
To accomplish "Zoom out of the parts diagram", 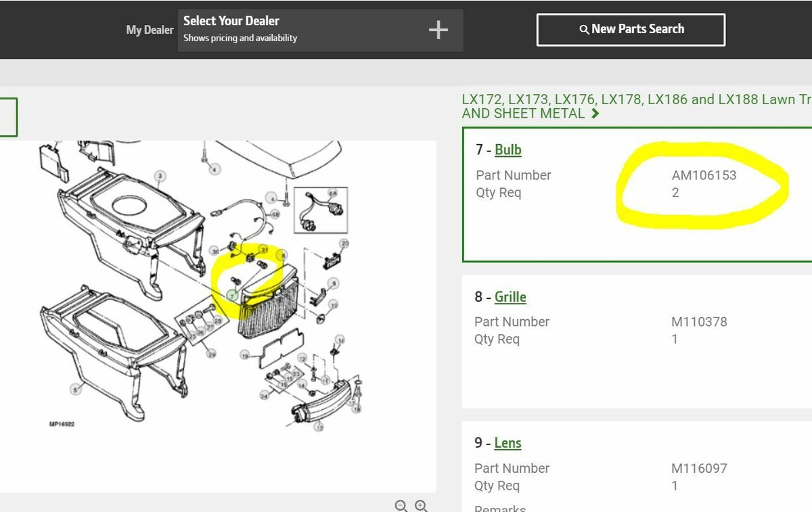I will tap(401, 506).
